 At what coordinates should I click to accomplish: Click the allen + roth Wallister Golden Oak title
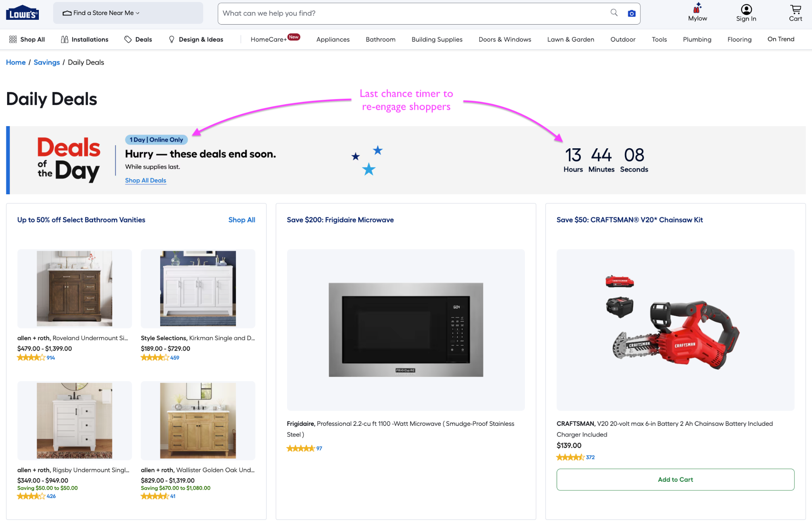[x=198, y=470]
